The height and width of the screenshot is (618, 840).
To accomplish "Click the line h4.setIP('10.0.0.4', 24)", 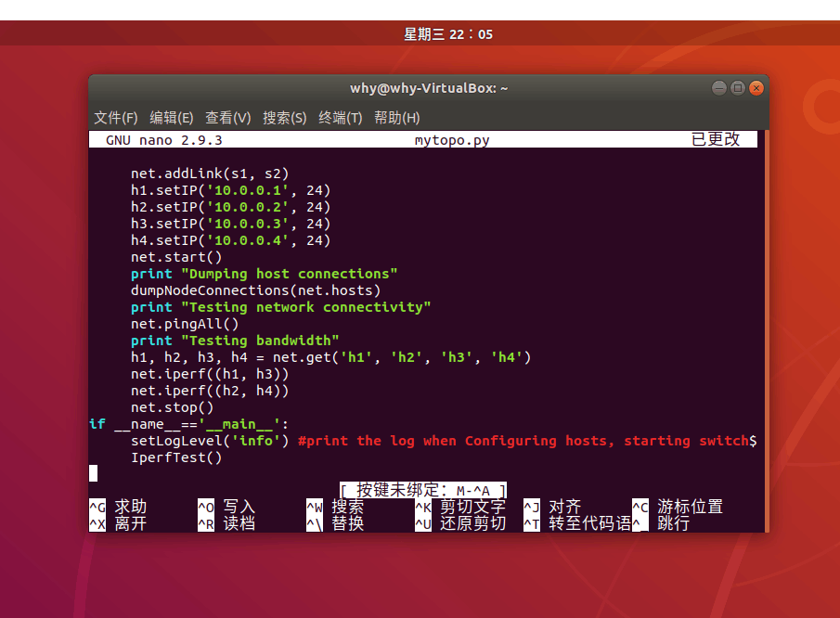I will (231, 240).
